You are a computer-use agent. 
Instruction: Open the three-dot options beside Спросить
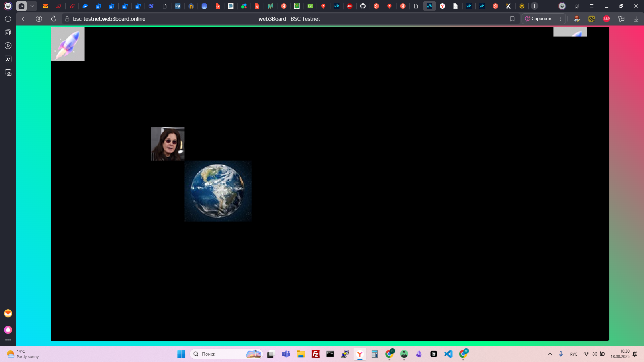(x=560, y=19)
